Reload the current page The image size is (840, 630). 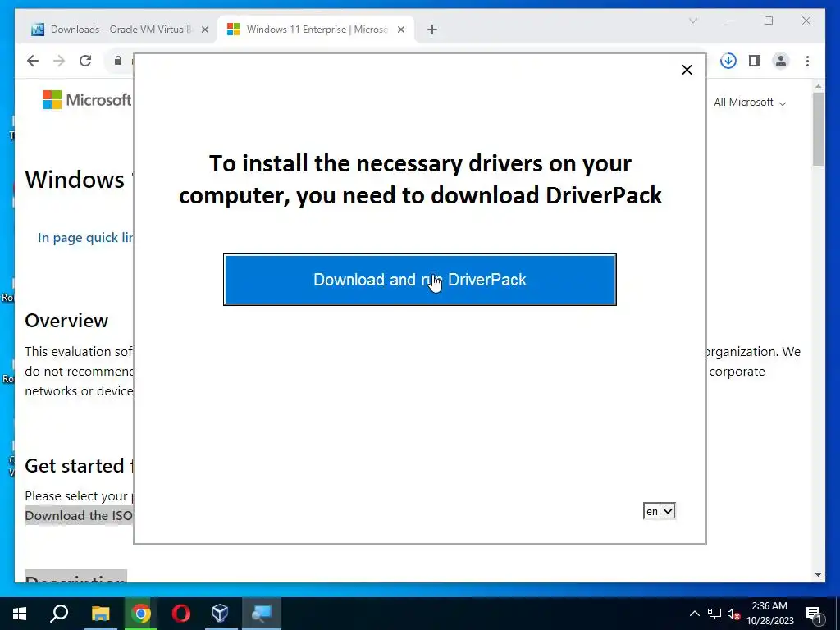pyautogui.click(x=85, y=61)
